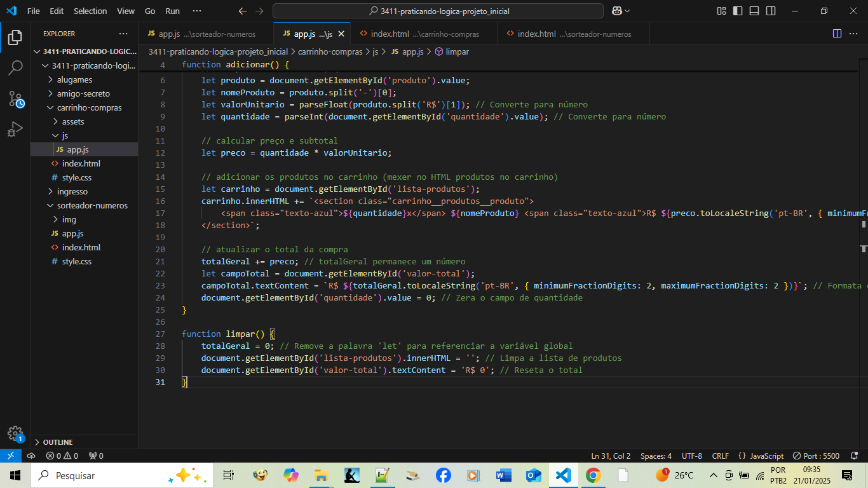
Task: Click the Live Server Port 5500 indicator
Action: point(815,456)
